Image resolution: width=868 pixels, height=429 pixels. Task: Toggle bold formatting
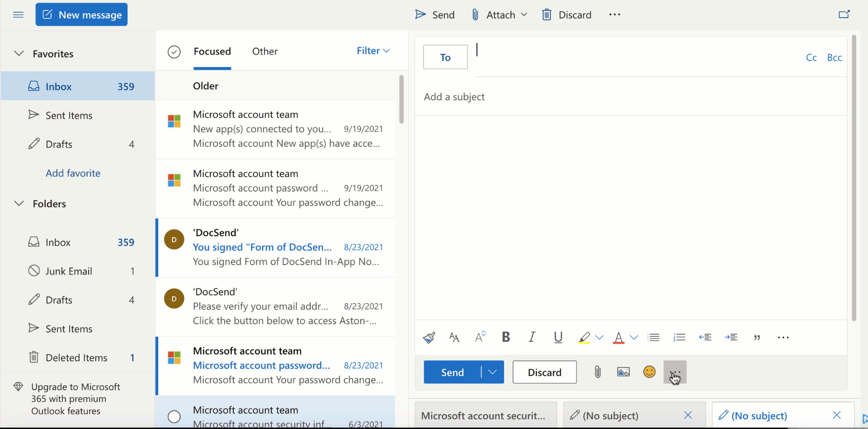[x=506, y=337]
